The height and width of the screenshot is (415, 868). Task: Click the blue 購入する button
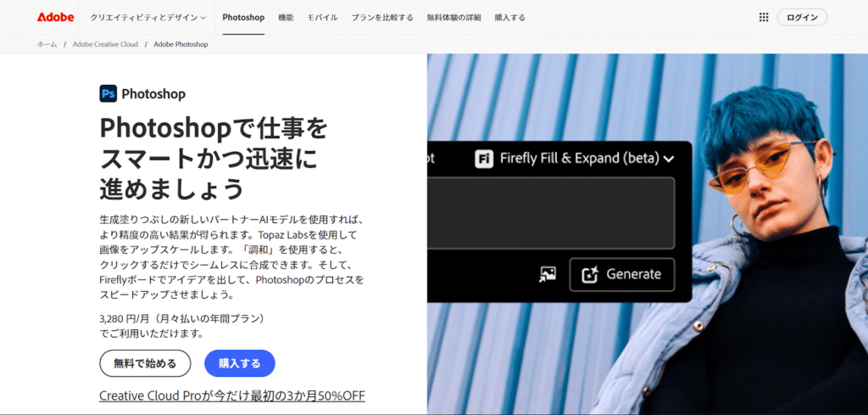pyautogui.click(x=240, y=363)
